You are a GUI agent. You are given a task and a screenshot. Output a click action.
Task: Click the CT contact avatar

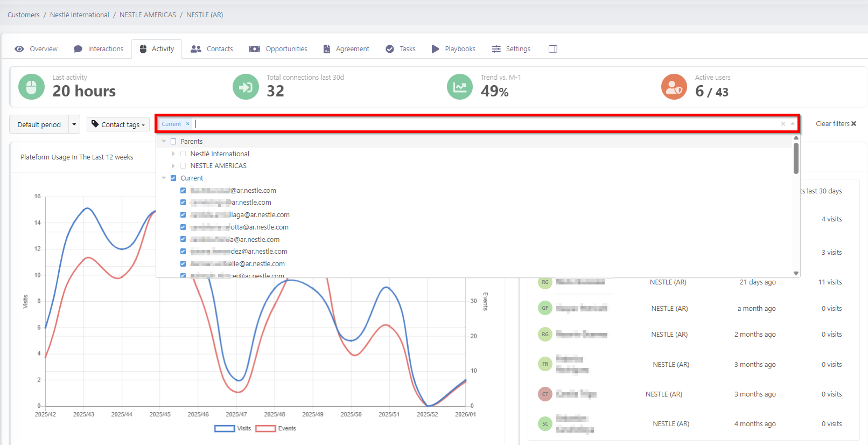click(545, 394)
